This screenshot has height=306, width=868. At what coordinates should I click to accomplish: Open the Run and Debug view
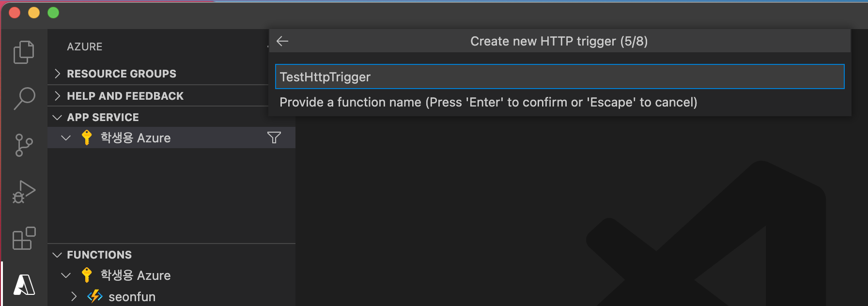pyautogui.click(x=24, y=192)
